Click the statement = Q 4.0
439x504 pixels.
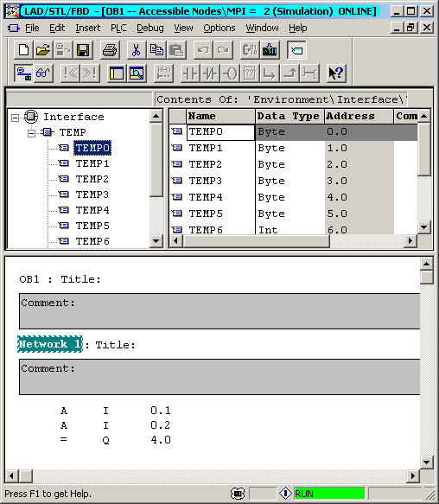116,440
